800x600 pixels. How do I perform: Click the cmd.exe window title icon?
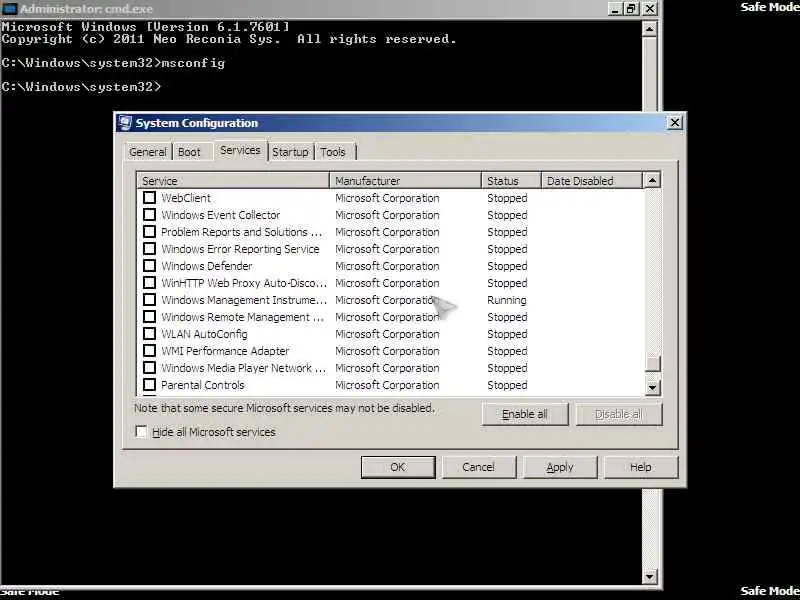[9, 9]
